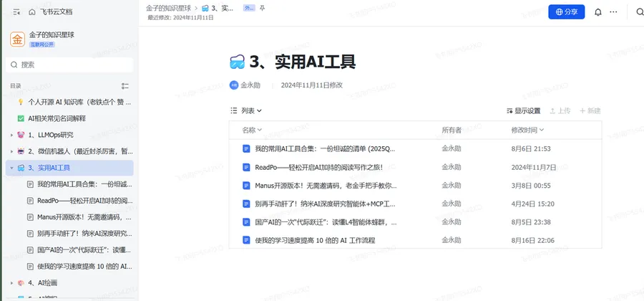
Task: Click the 外部 tag in the breadcrumb
Action: (249, 8)
